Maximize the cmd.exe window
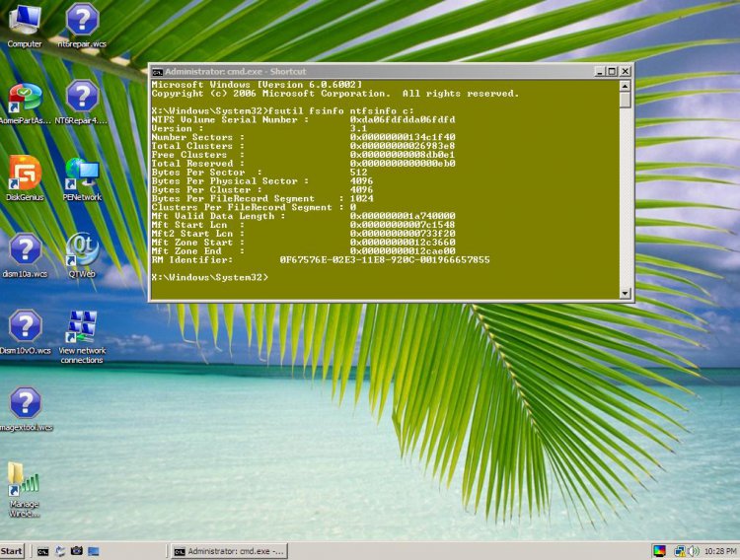Viewport: 740px width, 560px height. 612,71
